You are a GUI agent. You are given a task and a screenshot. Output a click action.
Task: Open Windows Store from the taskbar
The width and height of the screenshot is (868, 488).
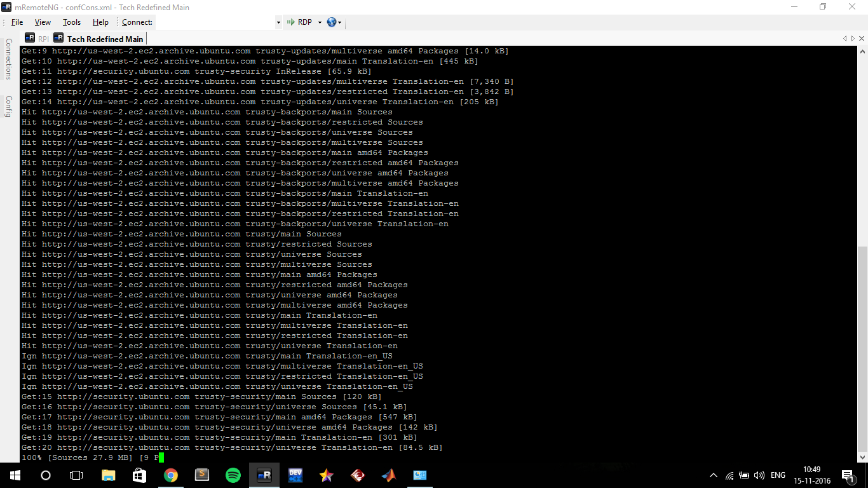tap(140, 475)
